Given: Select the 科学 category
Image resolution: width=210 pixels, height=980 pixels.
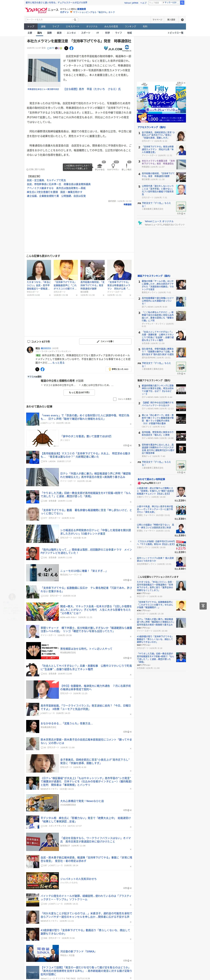Looking at the screenshot, I should point(107,33).
